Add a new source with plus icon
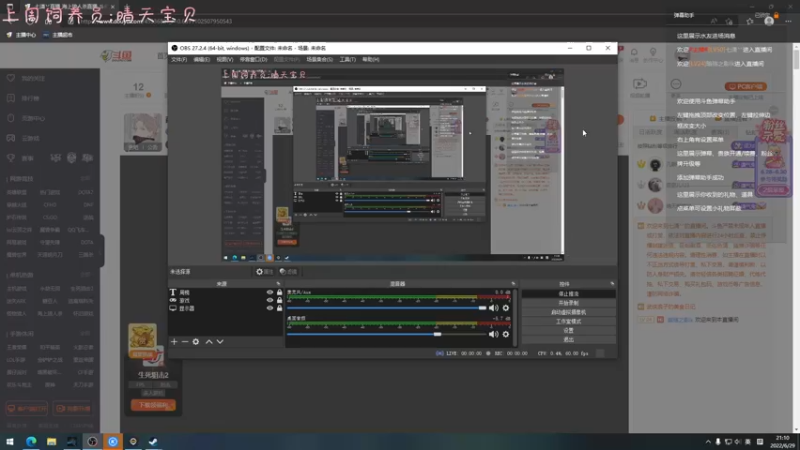800x450 pixels. (x=174, y=341)
